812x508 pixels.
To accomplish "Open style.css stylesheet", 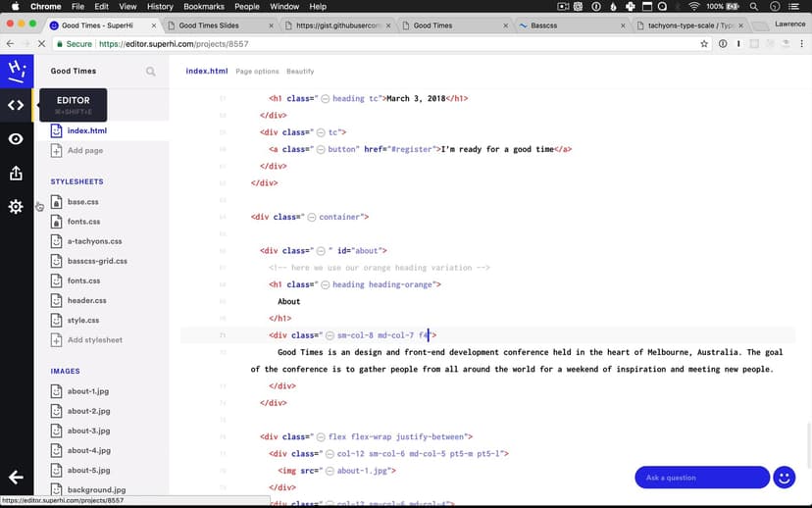I will (83, 320).
